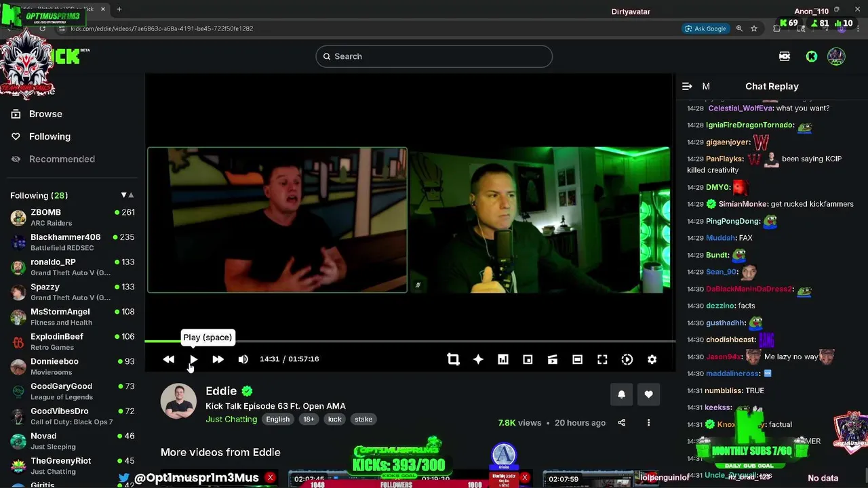Viewport: 868px width, 488px height.
Task: Click Ask Google in the address bar
Action: [x=705, y=28]
